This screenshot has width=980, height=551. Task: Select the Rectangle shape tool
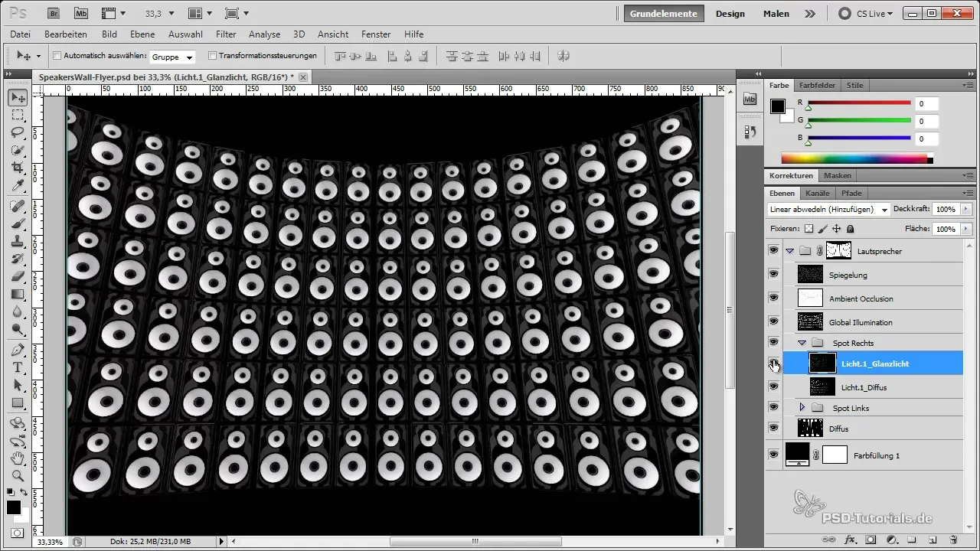pyautogui.click(x=17, y=403)
